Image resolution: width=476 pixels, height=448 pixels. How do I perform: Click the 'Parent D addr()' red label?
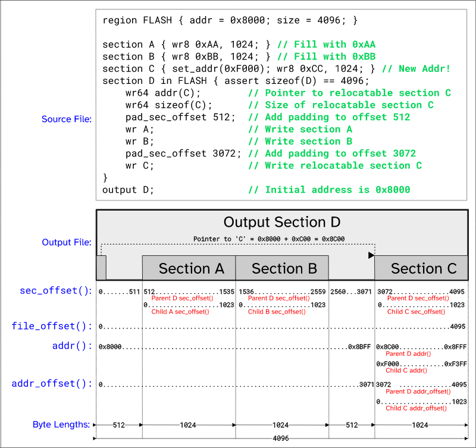pyautogui.click(x=408, y=353)
